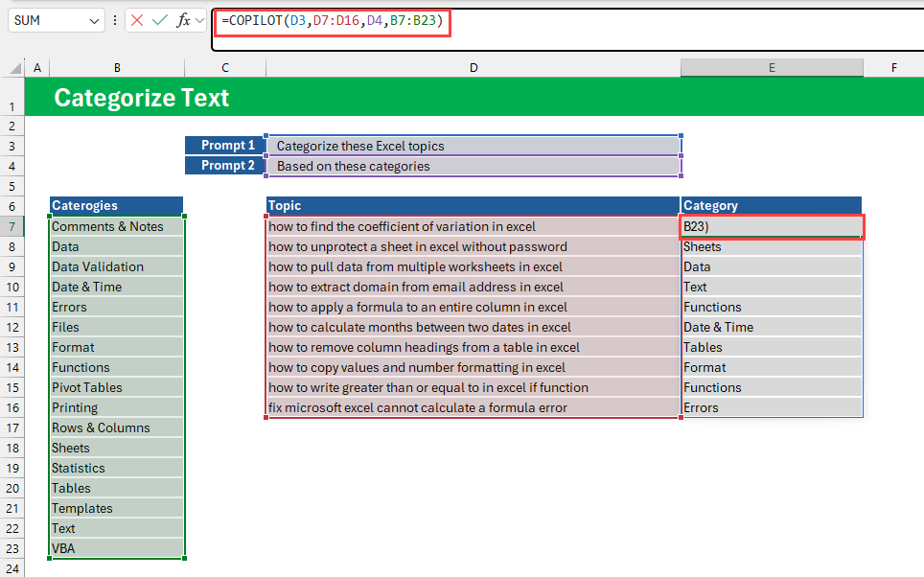Image resolution: width=924 pixels, height=577 pixels.
Task: Select the row 16 header
Action: pyautogui.click(x=12, y=408)
